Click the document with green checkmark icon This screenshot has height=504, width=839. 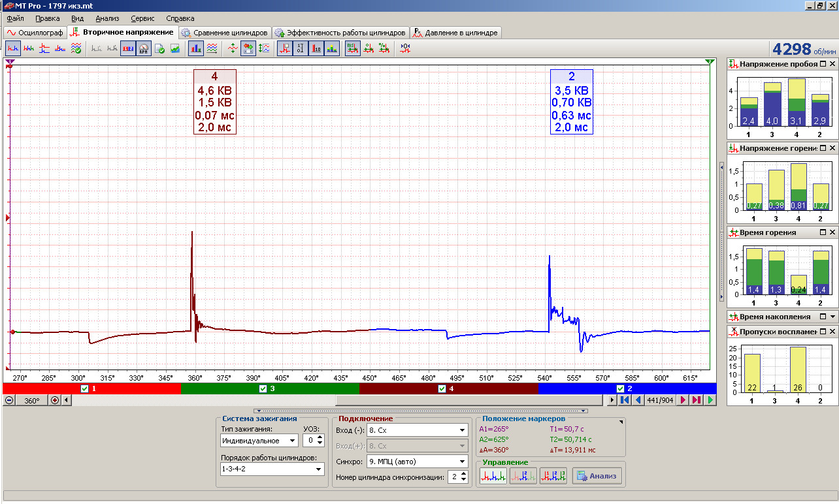159,48
